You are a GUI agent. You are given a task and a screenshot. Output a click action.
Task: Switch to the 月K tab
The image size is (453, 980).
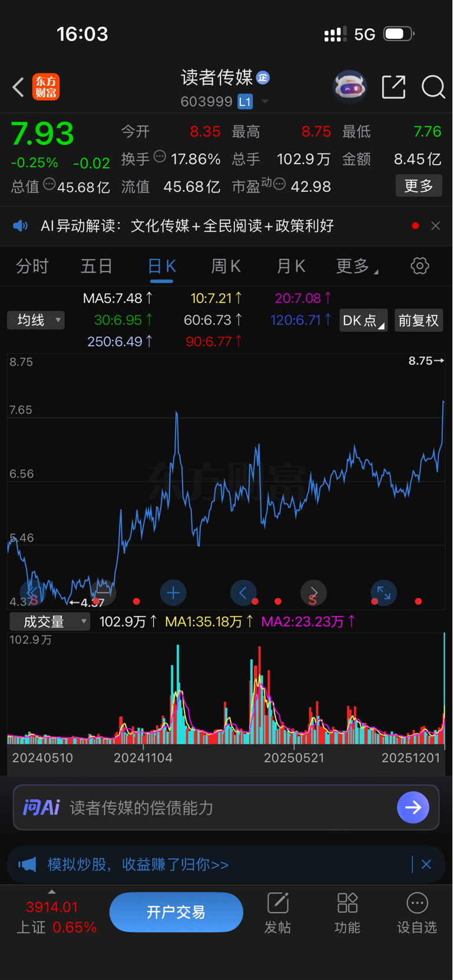pos(291,267)
